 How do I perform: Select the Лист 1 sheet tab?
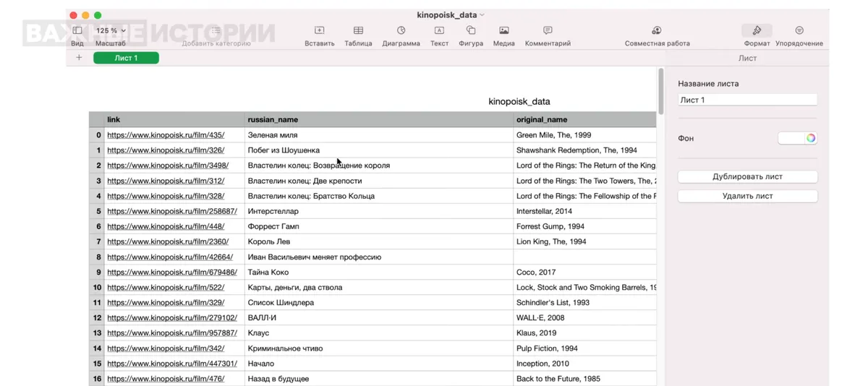pos(126,58)
